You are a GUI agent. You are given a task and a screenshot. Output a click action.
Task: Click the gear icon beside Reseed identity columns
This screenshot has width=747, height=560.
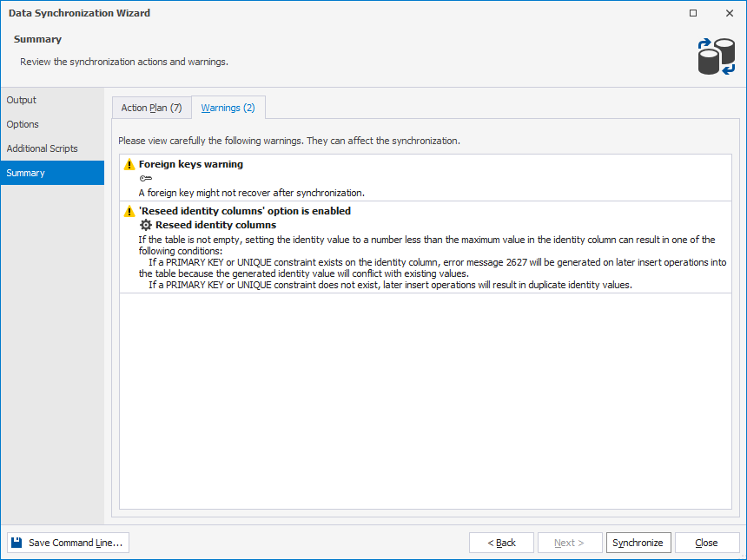point(146,225)
